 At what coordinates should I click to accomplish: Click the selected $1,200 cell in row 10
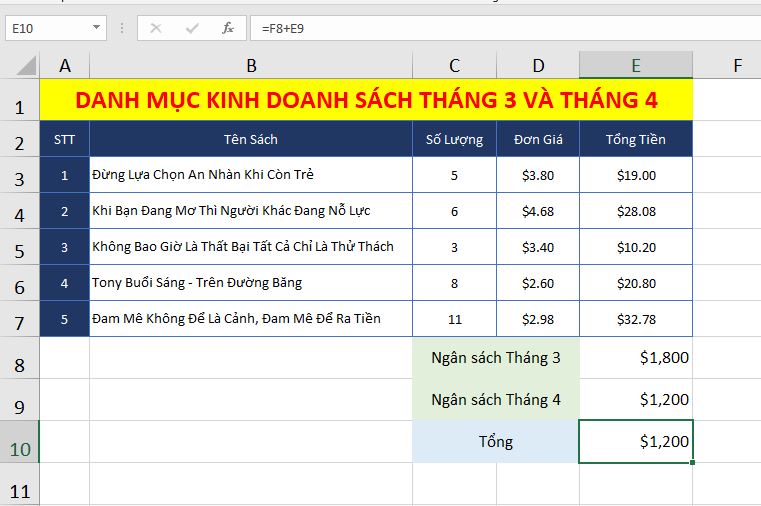[636, 441]
